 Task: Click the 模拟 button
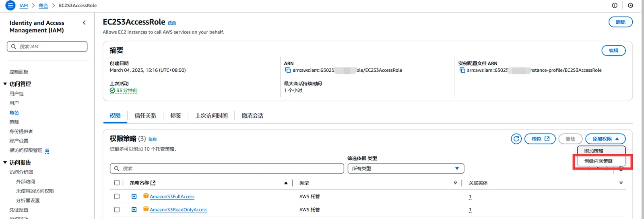[540, 139]
